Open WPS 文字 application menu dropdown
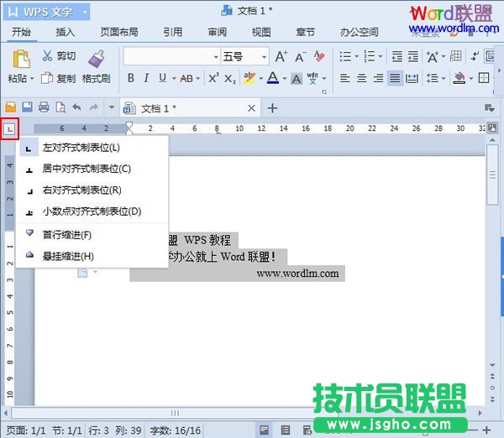504x438 pixels. click(x=85, y=13)
